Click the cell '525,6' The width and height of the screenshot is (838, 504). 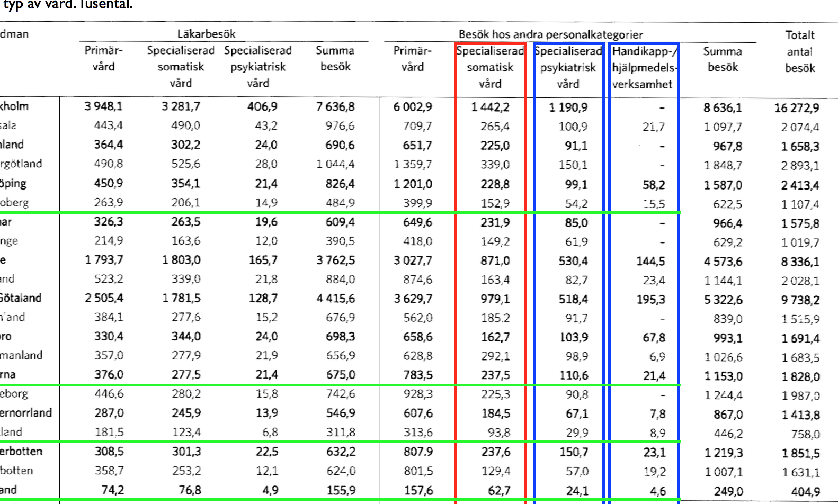pyautogui.click(x=185, y=164)
